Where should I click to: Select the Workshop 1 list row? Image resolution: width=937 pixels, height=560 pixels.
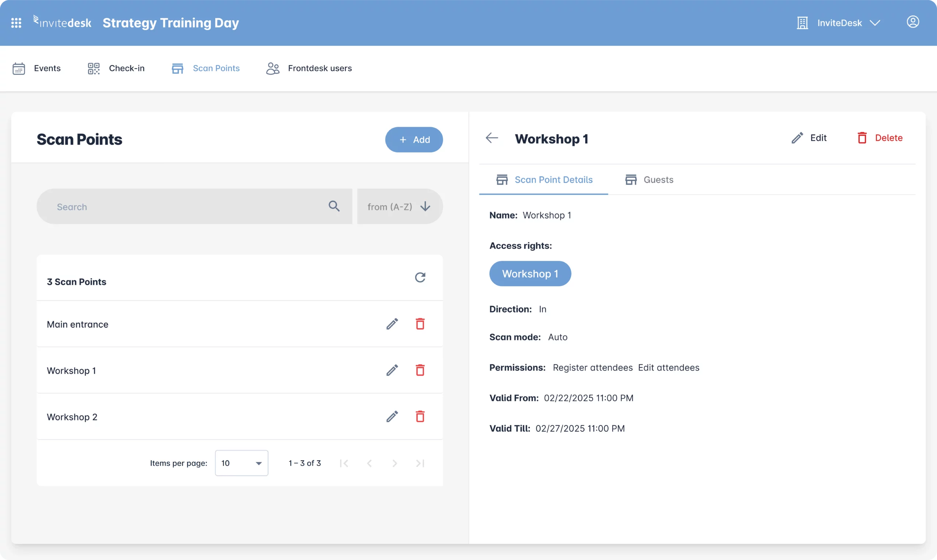(240, 371)
